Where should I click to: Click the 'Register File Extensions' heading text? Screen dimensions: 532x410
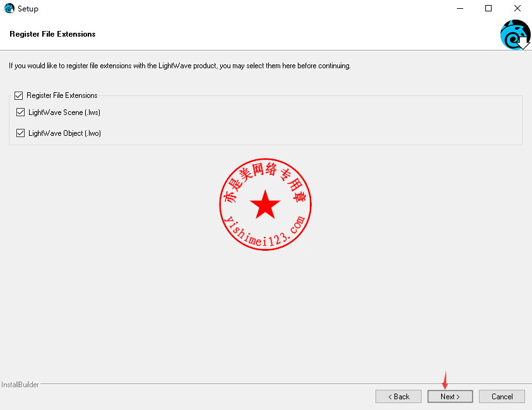[52, 34]
